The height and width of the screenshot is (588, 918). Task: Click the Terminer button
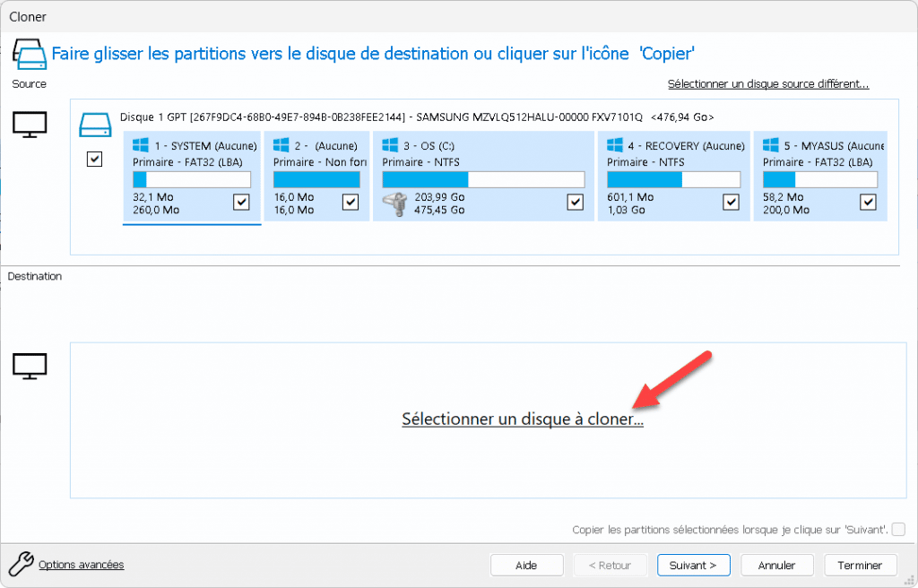860,565
